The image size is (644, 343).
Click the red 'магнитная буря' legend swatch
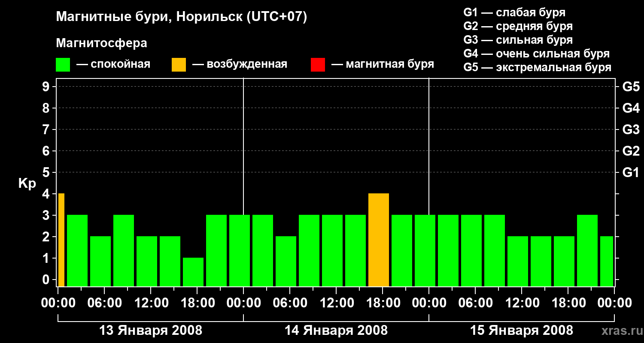click(318, 65)
